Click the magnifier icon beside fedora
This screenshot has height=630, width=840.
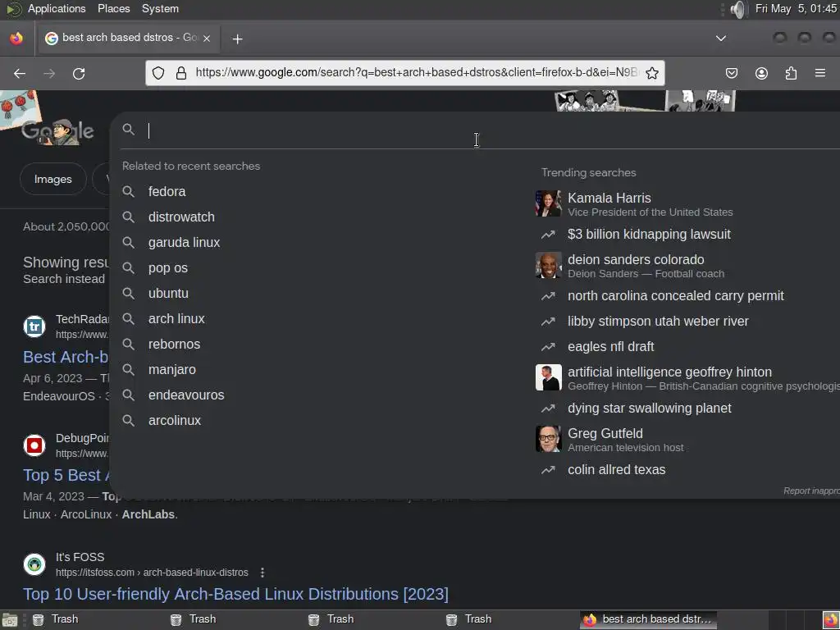(x=128, y=191)
